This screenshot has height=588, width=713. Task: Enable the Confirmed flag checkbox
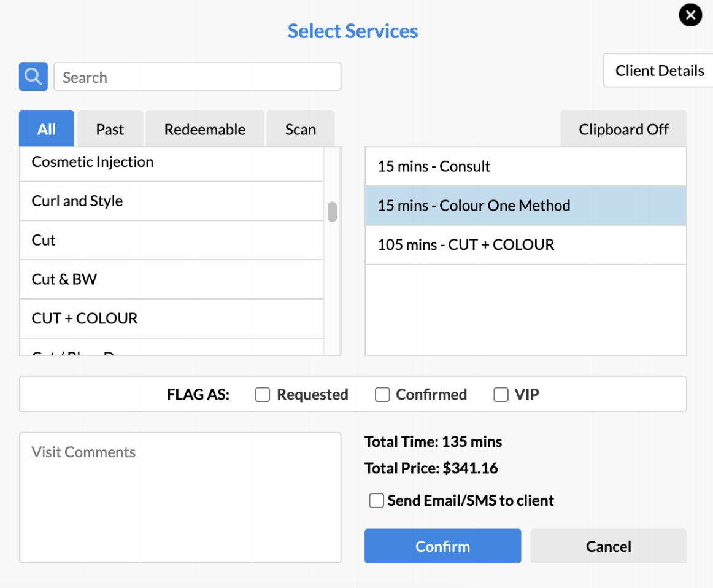[382, 395]
